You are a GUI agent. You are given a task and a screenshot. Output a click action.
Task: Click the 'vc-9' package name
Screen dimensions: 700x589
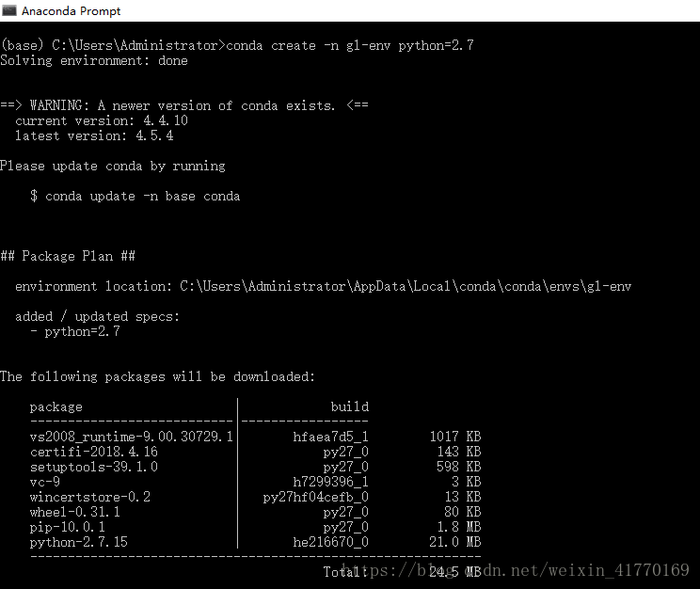point(44,482)
